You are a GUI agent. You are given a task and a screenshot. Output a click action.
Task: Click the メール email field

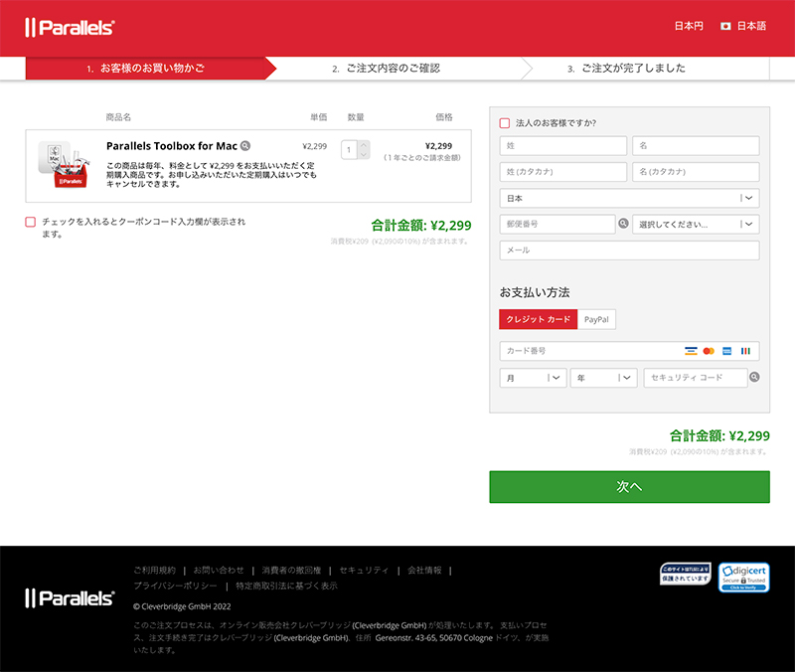[x=629, y=251]
